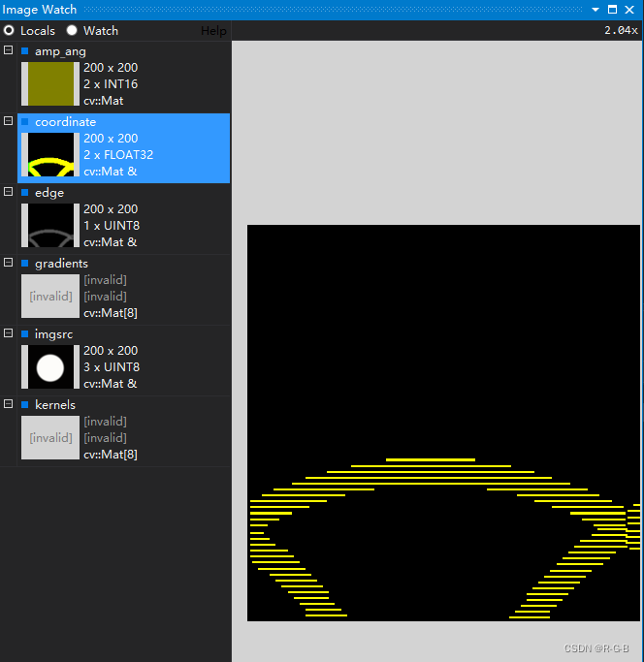The height and width of the screenshot is (662, 644).
Task: Select the Locals radio button
Action: point(9,30)
